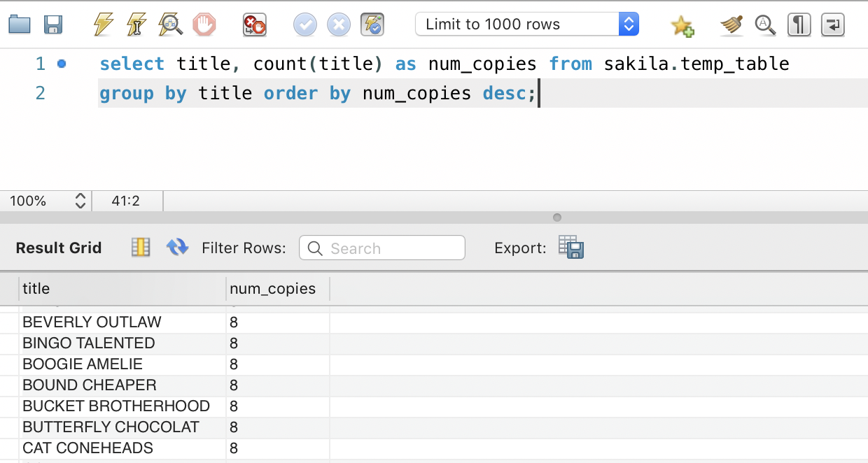Save the script with floppy disk icon
Screen dimensions: 868x463
pyautogui.click(x=53, y=25)
